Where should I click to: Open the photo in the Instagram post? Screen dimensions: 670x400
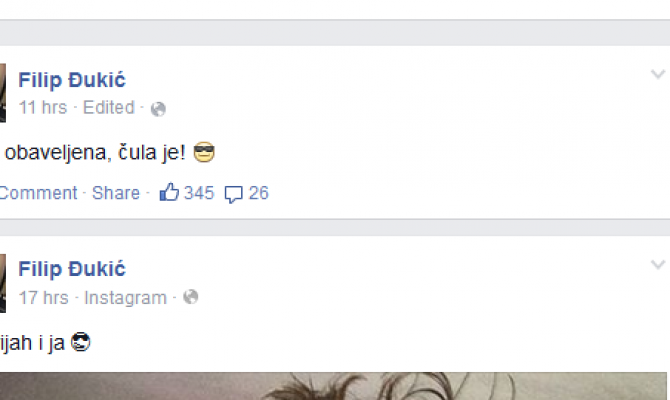point(333,386)
